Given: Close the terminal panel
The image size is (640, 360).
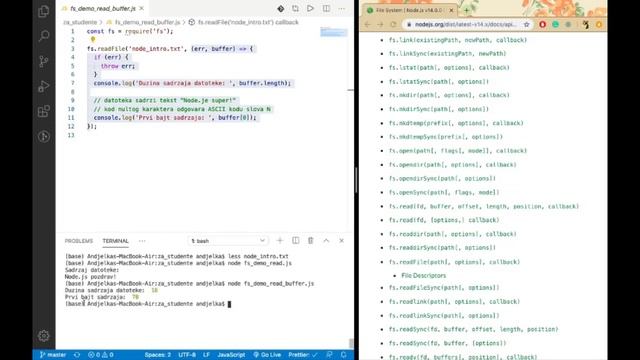Looking at the screenshot, I should coord(342,241).
